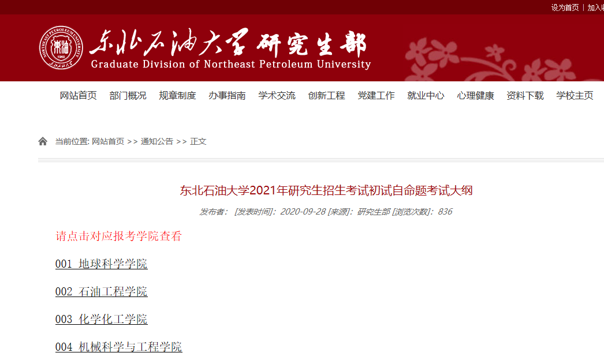Open 部门概况 in the navigation bar
This screenshot has height=364, width=604.
127,96
